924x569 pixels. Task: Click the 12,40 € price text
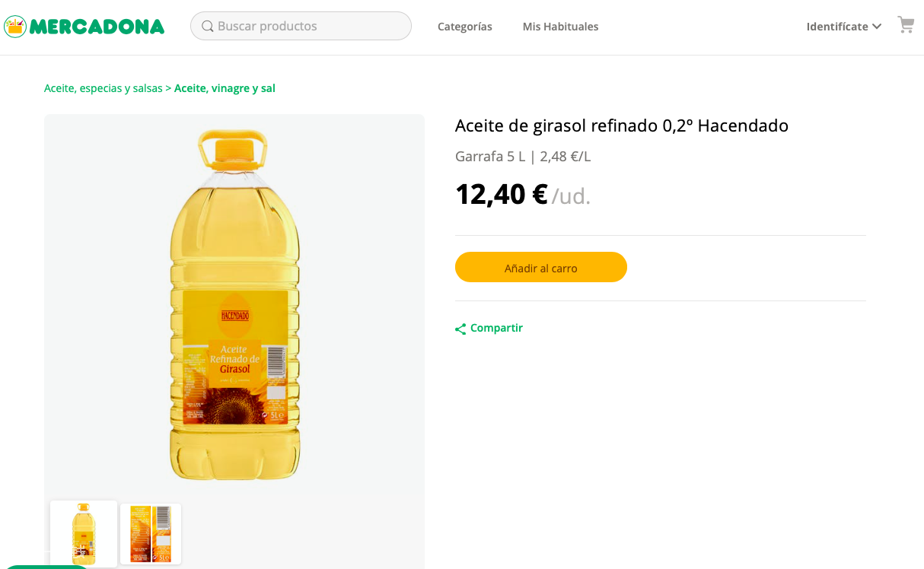point(502,194)
